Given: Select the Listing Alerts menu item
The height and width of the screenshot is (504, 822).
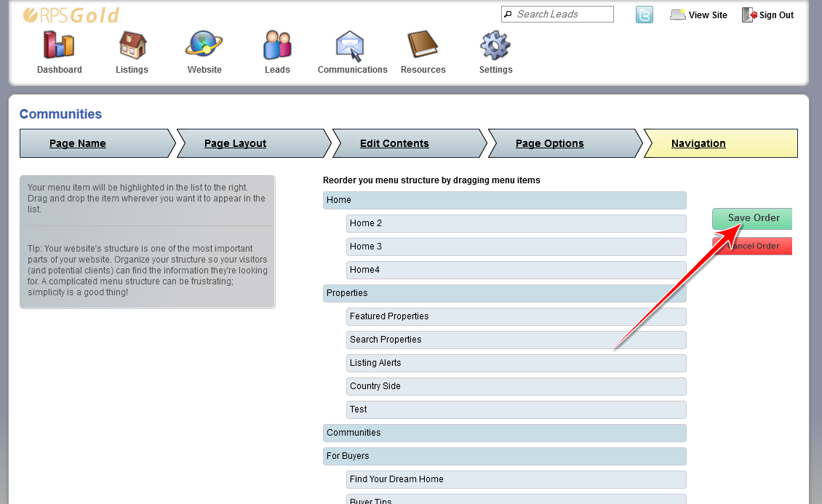Looking at the screenshot, I should pos(516,363).
